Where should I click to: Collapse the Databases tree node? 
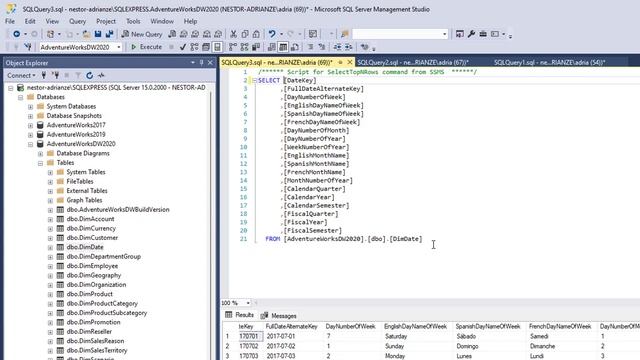click(20, 97)
